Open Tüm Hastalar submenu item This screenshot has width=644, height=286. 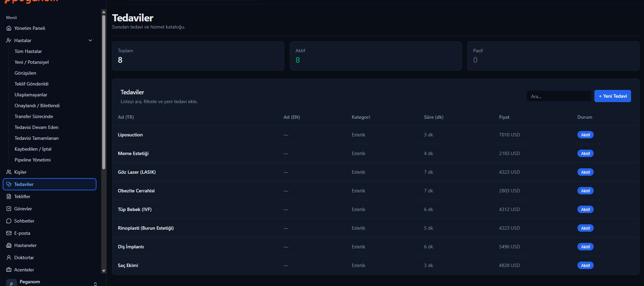pyautogui.click(x=28, y=51)
